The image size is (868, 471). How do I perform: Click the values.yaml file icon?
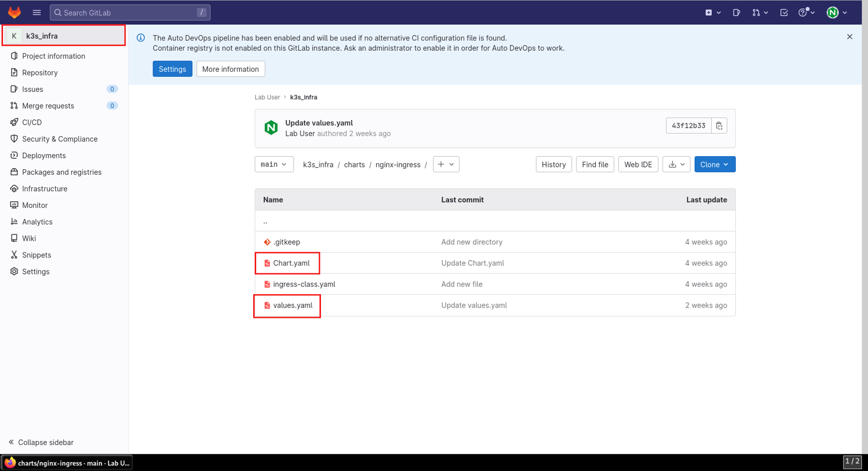coord(267,305)
